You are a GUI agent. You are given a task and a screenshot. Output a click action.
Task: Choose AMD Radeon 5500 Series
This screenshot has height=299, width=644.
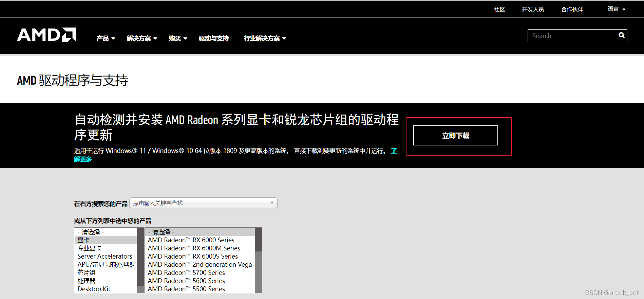[x=200, y=289]
